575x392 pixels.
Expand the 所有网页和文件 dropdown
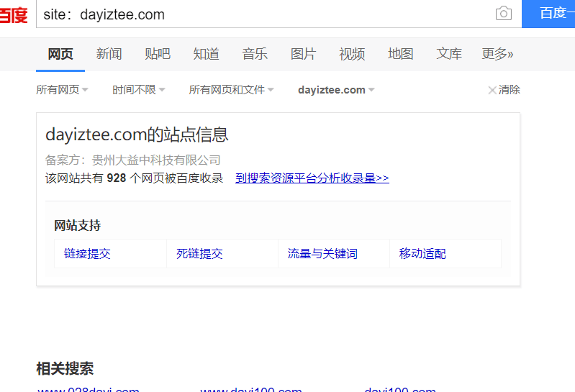[x=232, y=90]
